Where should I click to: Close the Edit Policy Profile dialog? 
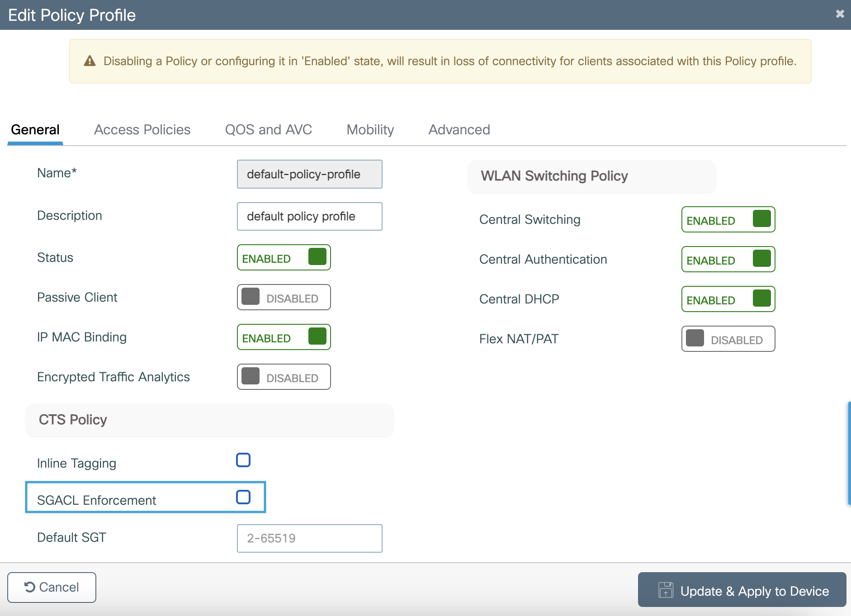pos(840,14)
